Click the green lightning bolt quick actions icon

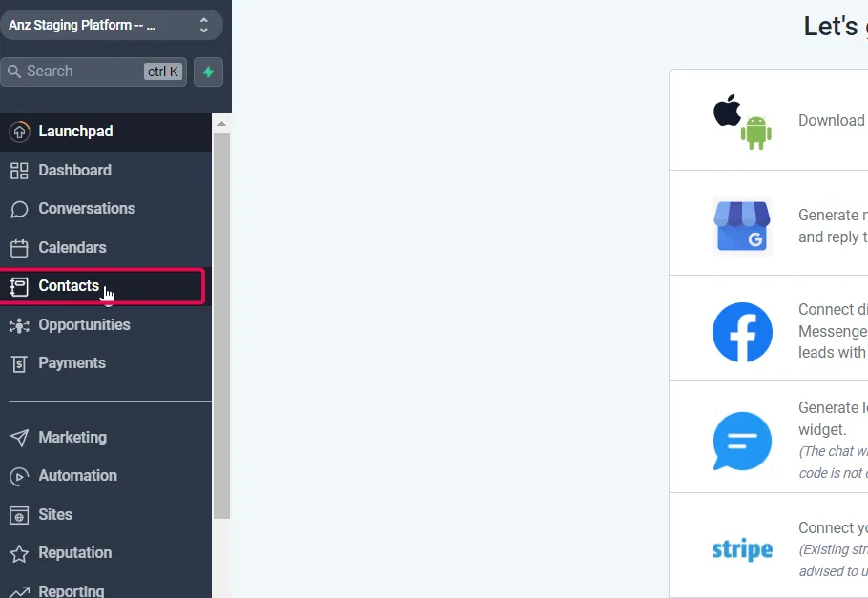click(x=208, y=72)
